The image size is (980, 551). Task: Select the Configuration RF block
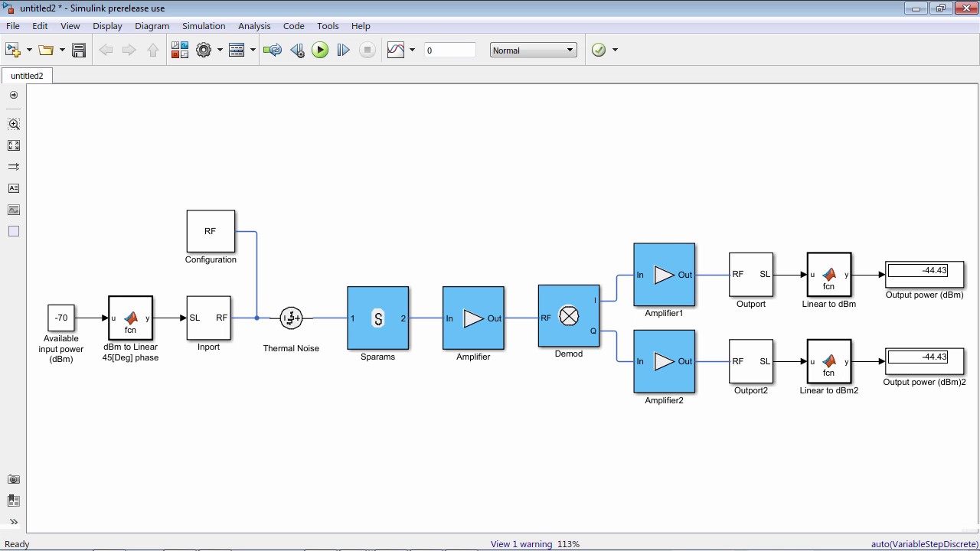pyautogui.click(x=211, y=231)
